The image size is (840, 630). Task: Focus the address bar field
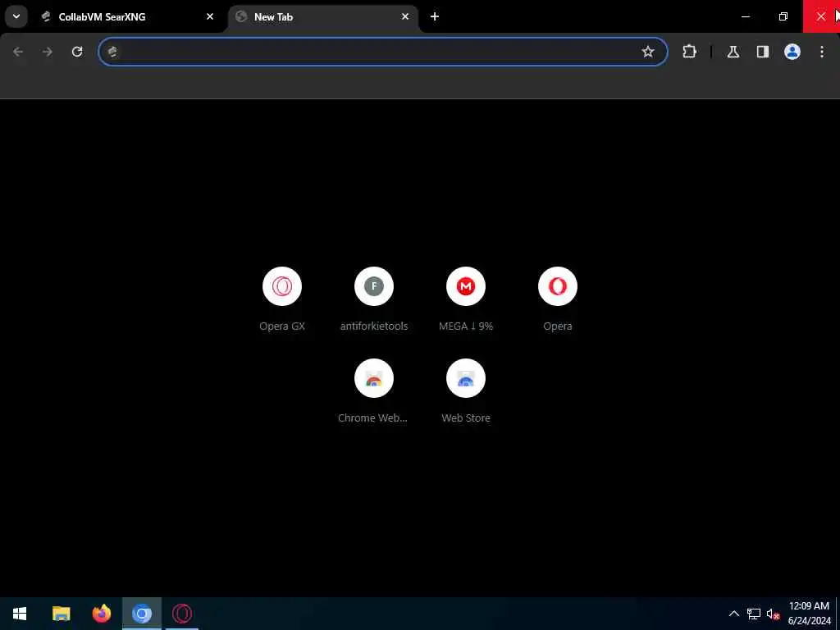[x=383, y=52]
